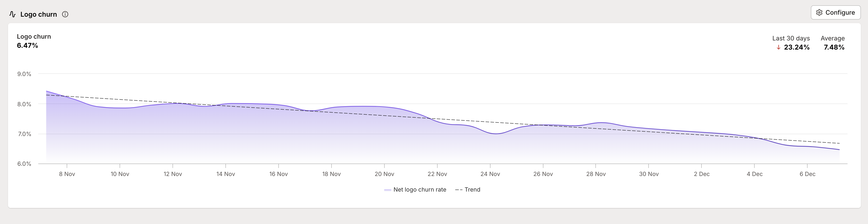
Task: Click the gear icon in Configure button
Action: [x=819, y=12]
